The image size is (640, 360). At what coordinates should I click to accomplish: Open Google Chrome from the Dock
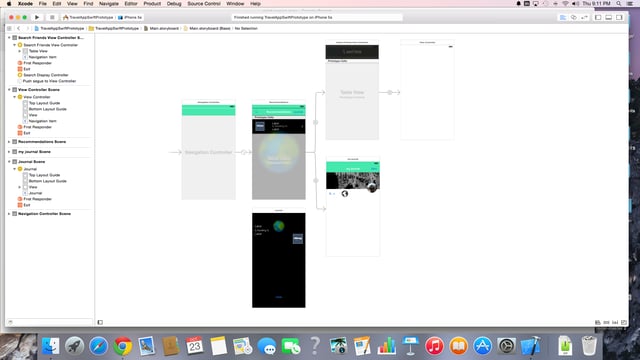pyautogui.click(x=122, y=346)
